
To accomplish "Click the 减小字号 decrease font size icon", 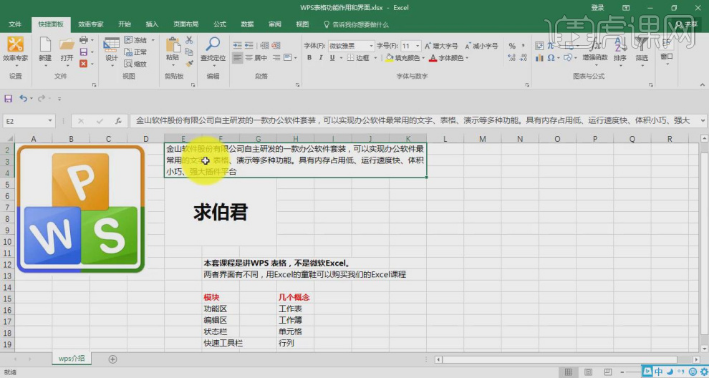I will (x=482, y=46).
